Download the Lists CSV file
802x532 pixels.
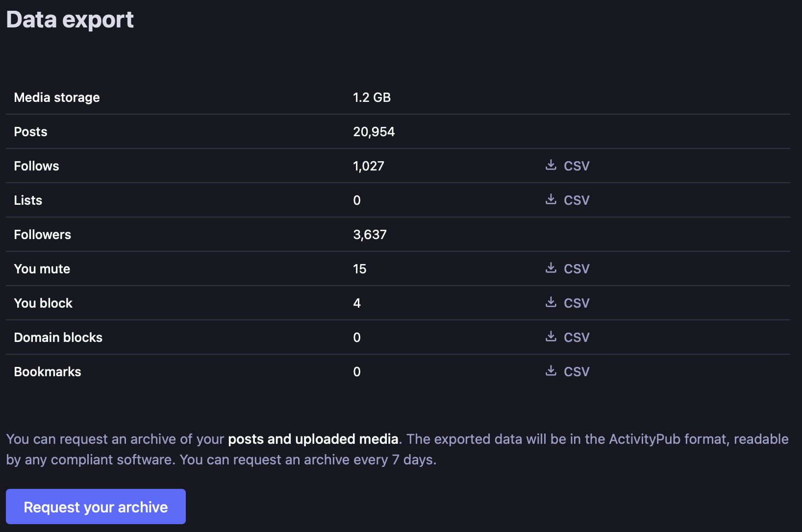(567, 200)
